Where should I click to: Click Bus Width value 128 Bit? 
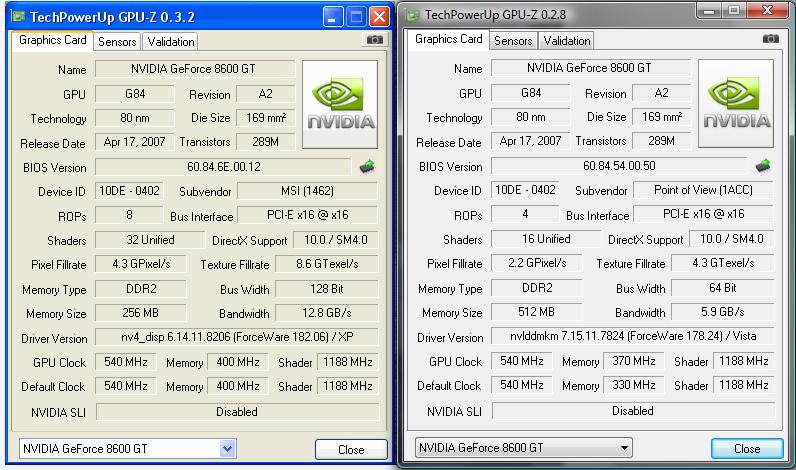(326, 289)
